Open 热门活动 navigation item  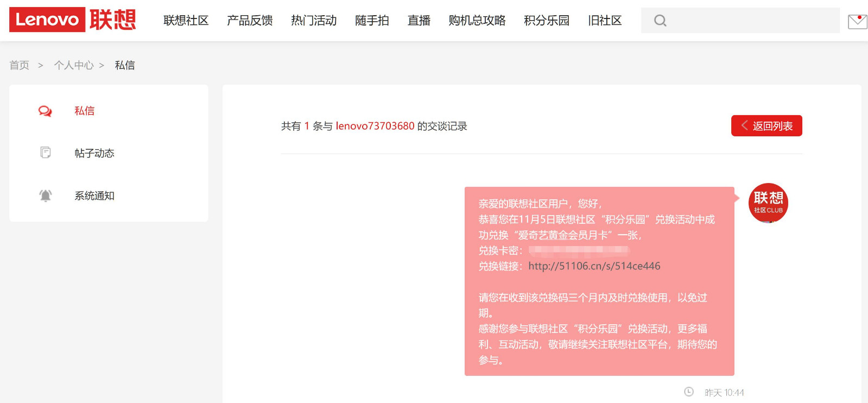[314, 21]
